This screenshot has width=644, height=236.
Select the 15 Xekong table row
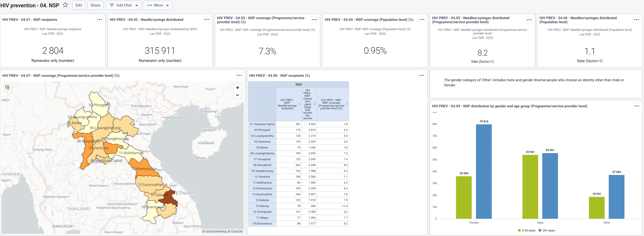pos(299,206)
